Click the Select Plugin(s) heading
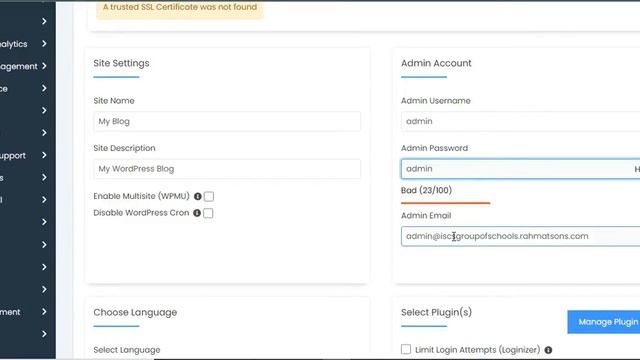640x360 pixels. [436, 312]
